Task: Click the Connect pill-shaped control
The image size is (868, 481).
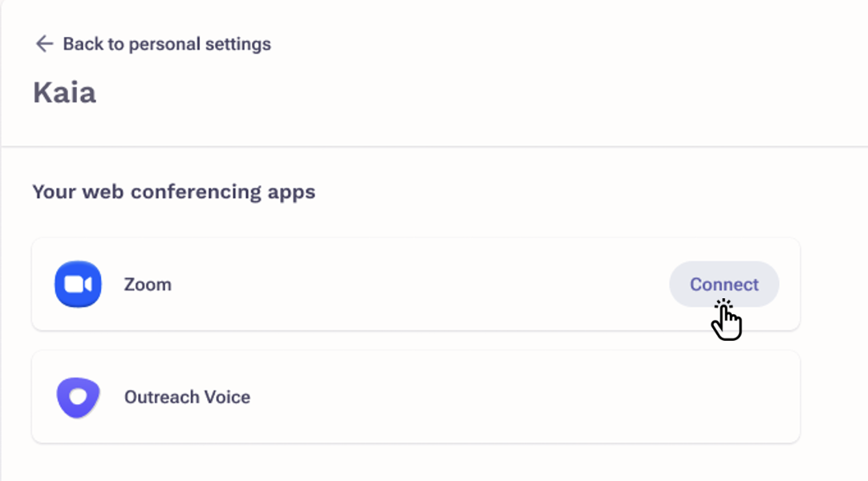Action: pyautogui.click(x=723, y=284)
